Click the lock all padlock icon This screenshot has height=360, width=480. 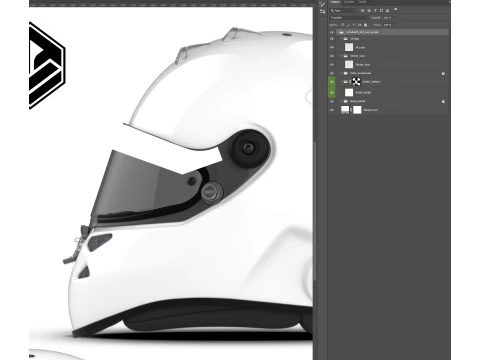pos(365,25)
